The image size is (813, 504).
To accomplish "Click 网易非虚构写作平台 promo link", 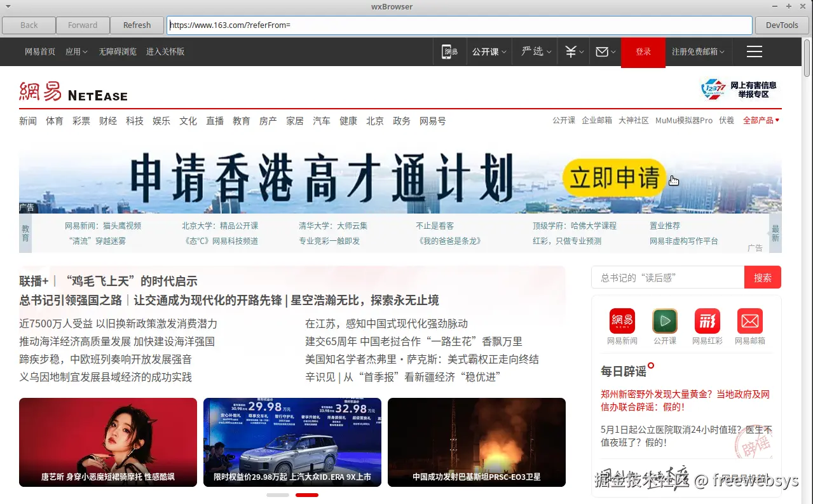I will (684, 241).
